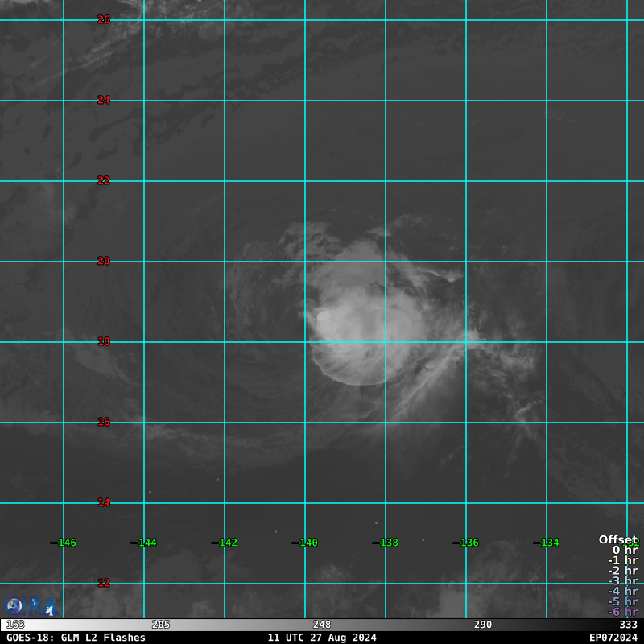The width and height of the screenshot is (644, 644).
Task: Click the 248 value on the colorbar
Action: 322,625
